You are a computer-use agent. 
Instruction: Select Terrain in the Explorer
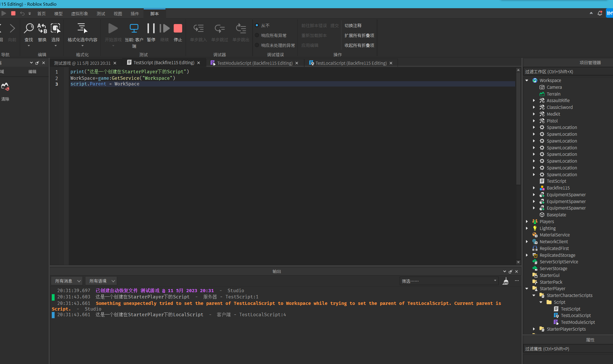(x=553, y=94)
